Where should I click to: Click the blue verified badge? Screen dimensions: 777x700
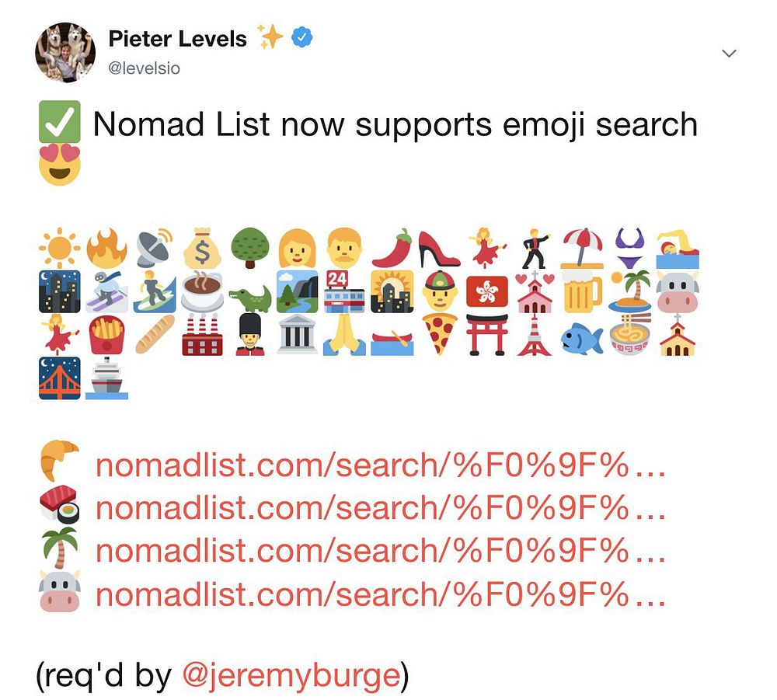pyautogui.click(x=301, y=37)
